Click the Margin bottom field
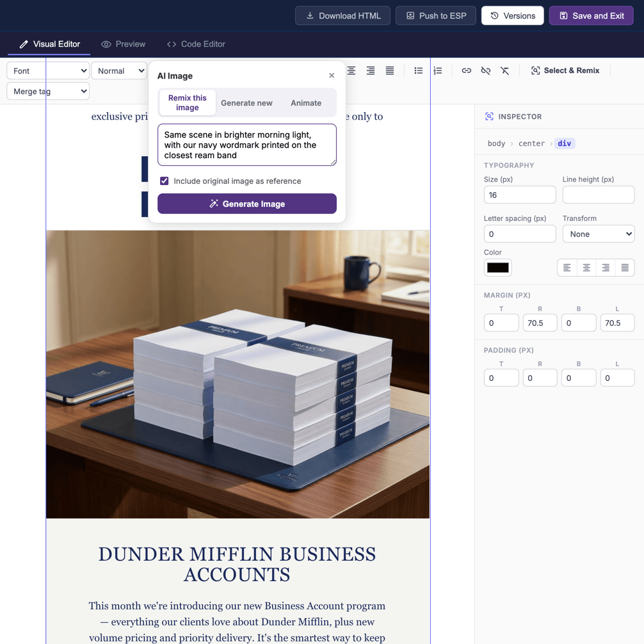 (x=579, y=323)
